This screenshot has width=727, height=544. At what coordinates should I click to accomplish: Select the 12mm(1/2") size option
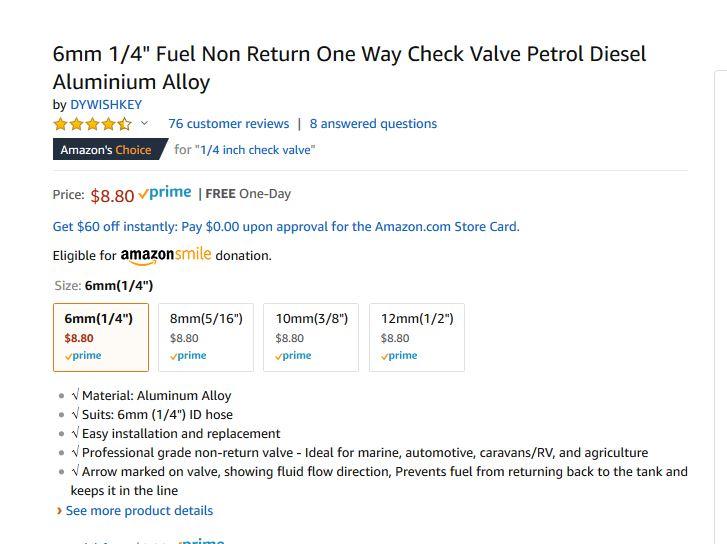coord(417,337)
